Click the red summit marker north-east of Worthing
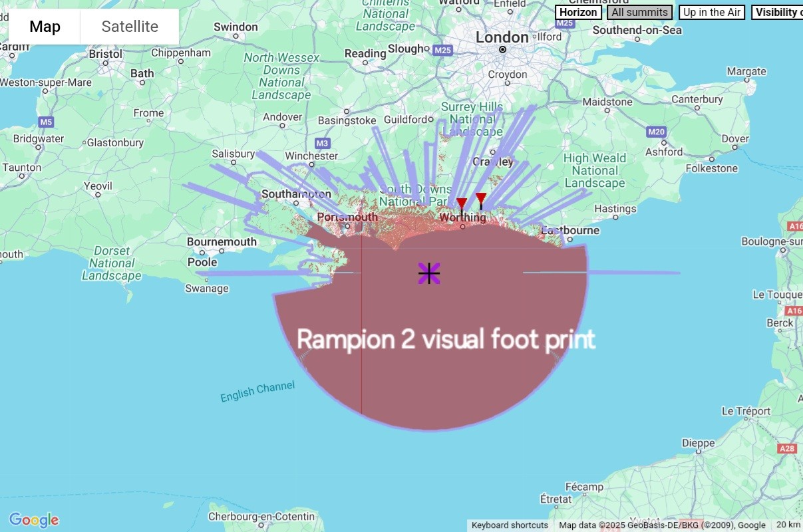803x532 pixels. click(x=481, y=199)
